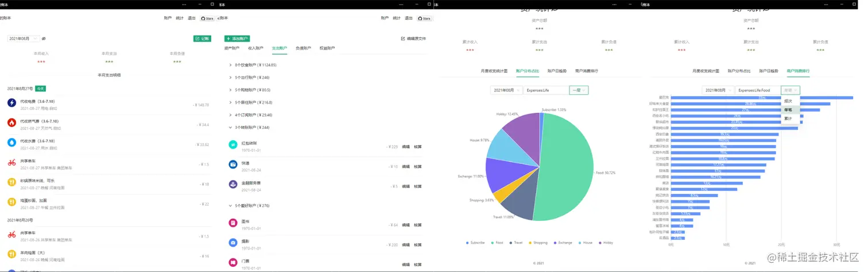Click the GitHub Stars badge in the accounts window

[x=424, y=18]
